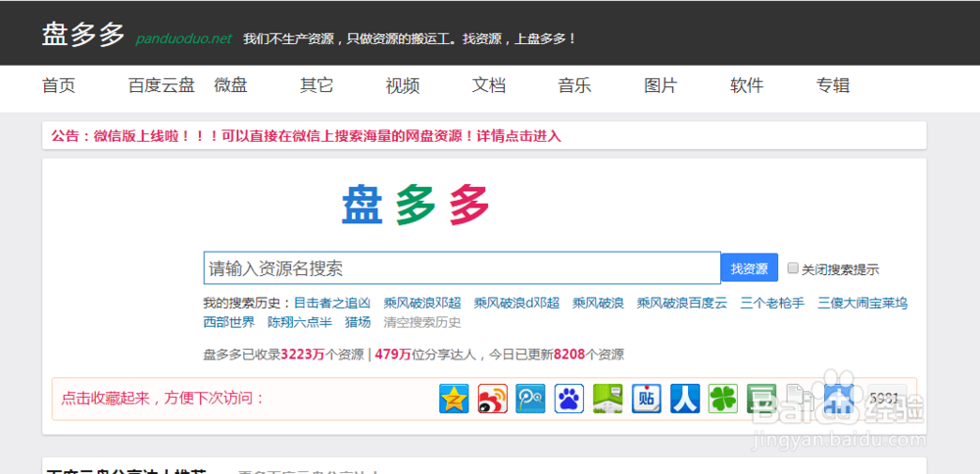This screenshot has height=474, width=980.
Task: Click the 8208 updated today text
Action: click(x=569, y=355)
